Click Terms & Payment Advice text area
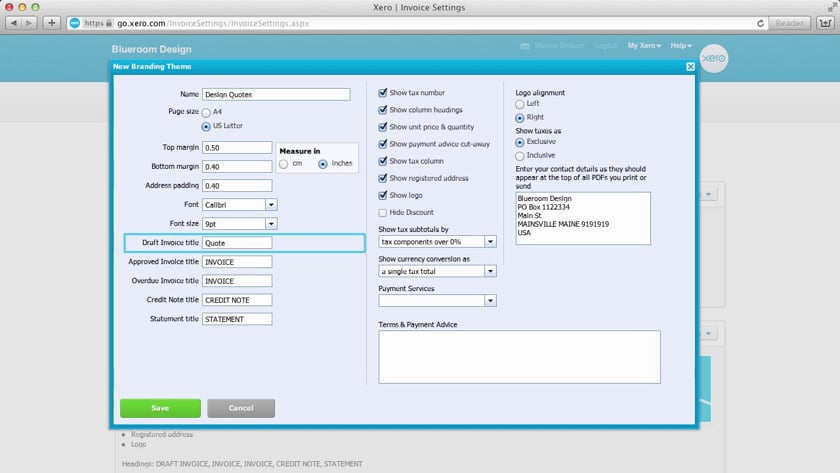 tap(519, 357)
